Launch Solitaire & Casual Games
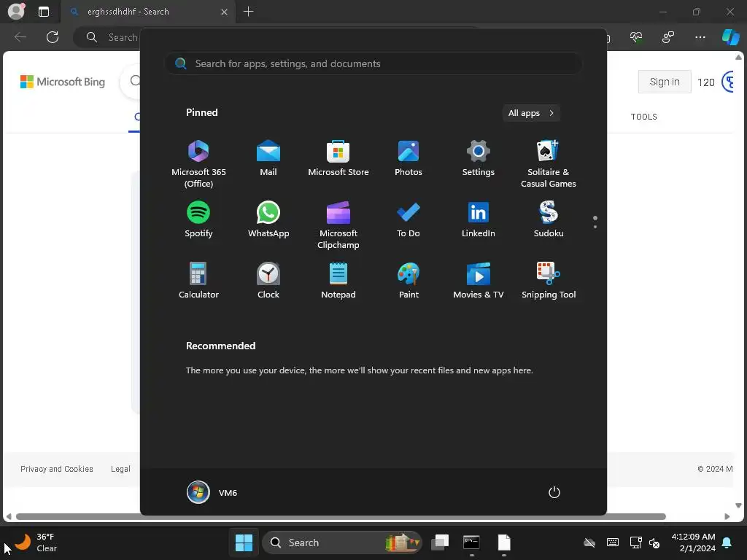This screenshot has height=560, width=747. pos(549,163)
